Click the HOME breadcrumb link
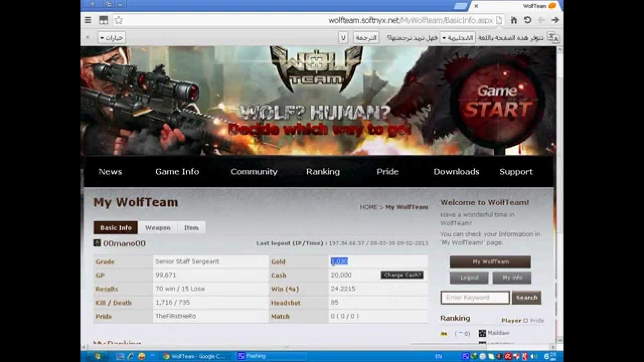Viewport: 644px width, 362px height. pos(368,207)
